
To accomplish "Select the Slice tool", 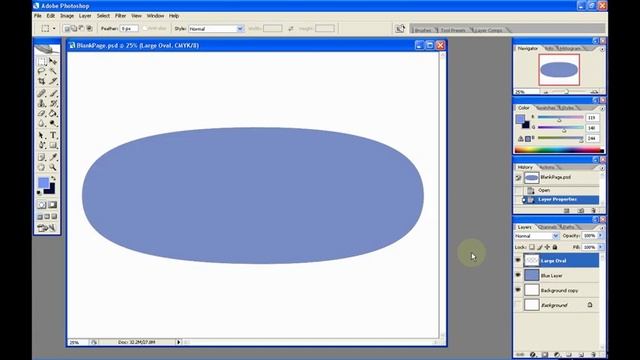I will point(53,81).
